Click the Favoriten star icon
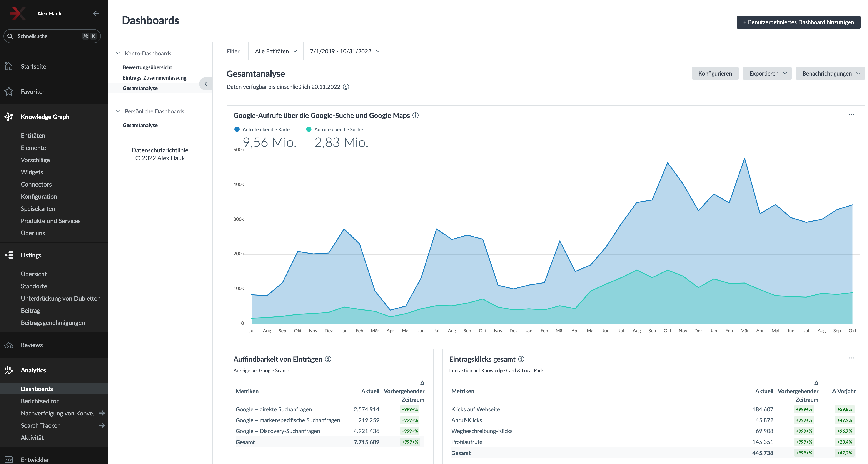 (9, 91)
